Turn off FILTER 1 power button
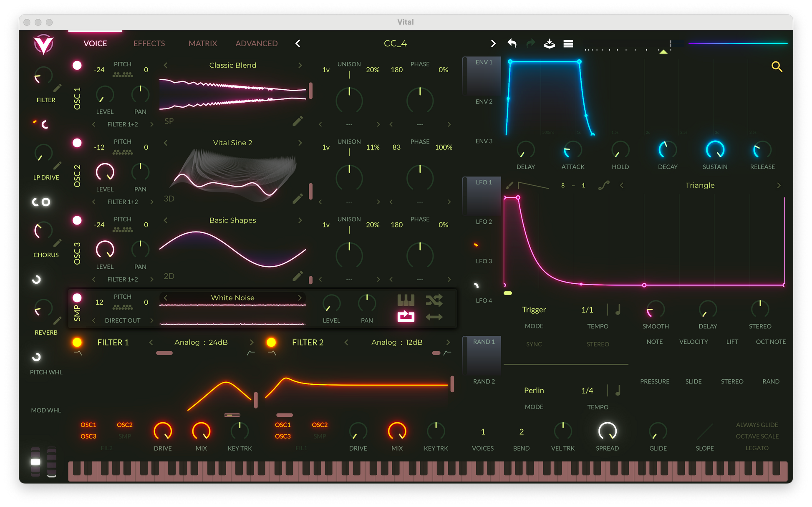812x507 pixels. click(x=77, y=343)
